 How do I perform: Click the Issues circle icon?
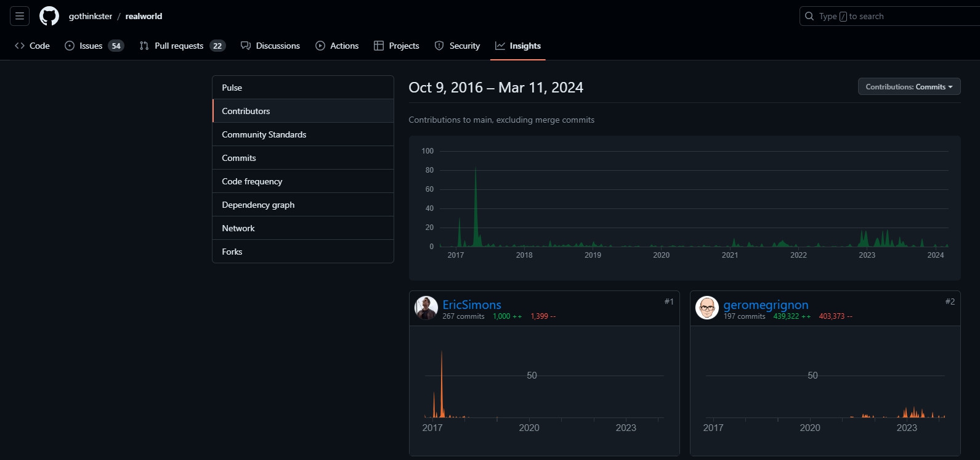[x=70, y=46]
